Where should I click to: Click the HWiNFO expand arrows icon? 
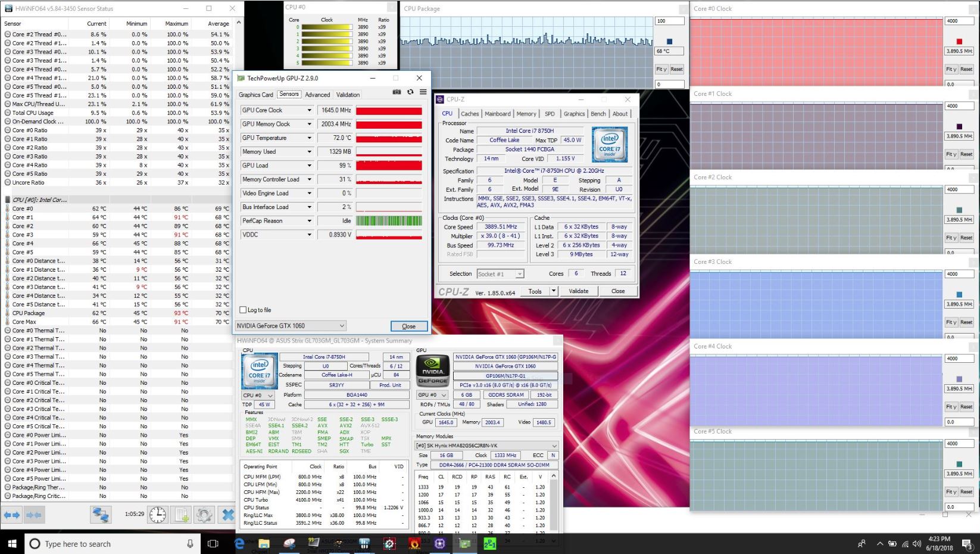[12, 515]
